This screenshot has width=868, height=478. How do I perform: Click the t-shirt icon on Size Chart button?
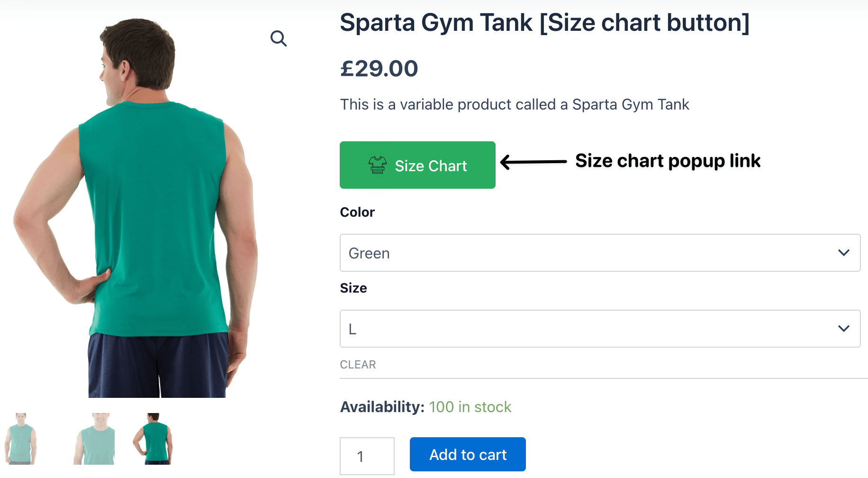point(376,165)
